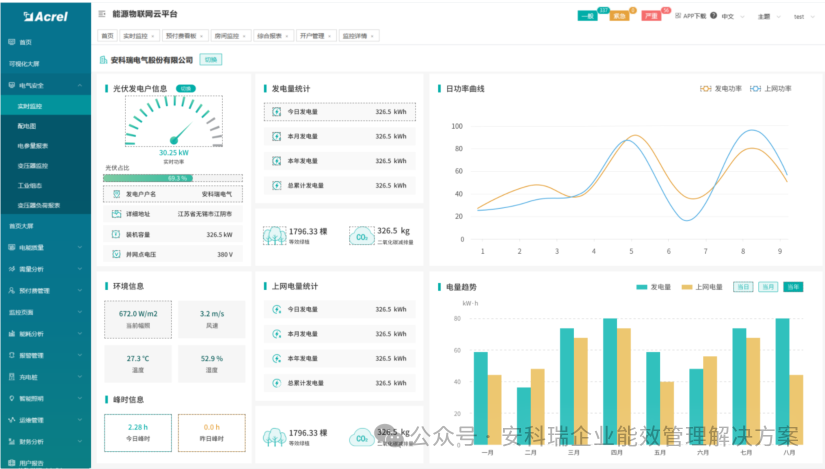Click second row icon under 上网电量统计
This screenshot has width=825, height=469.
(276, 334)
